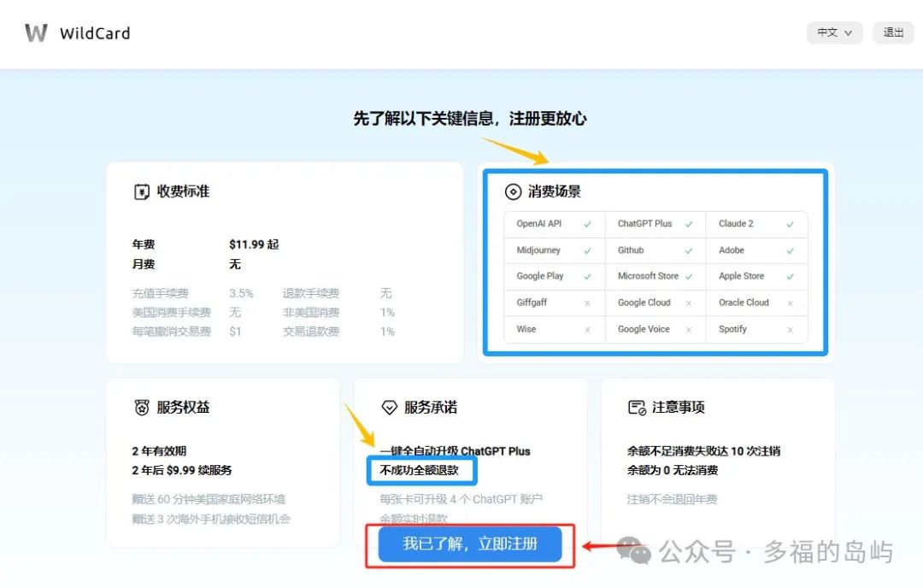Select the Midjourney cell in table
This screenshot has height=588, width=923.
538,250
